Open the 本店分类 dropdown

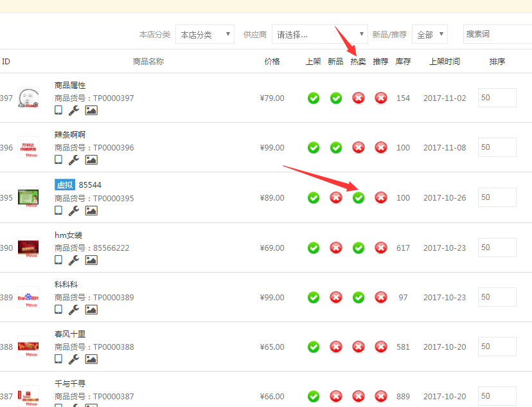[205, 35]
